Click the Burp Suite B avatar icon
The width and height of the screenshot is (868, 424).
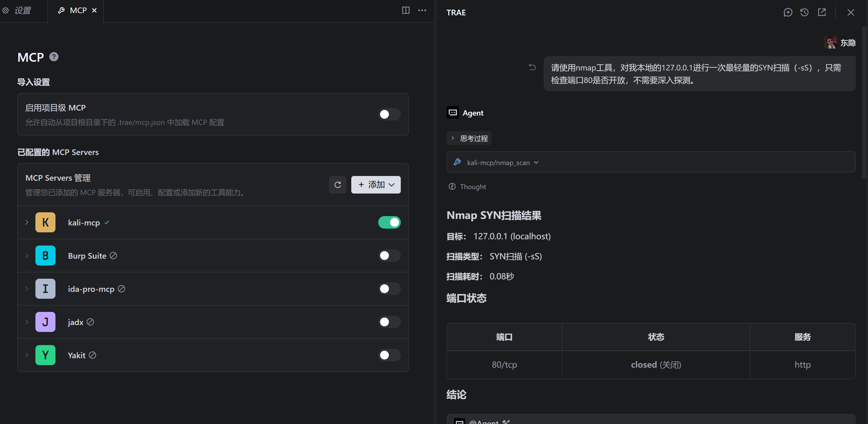(45, 255)
